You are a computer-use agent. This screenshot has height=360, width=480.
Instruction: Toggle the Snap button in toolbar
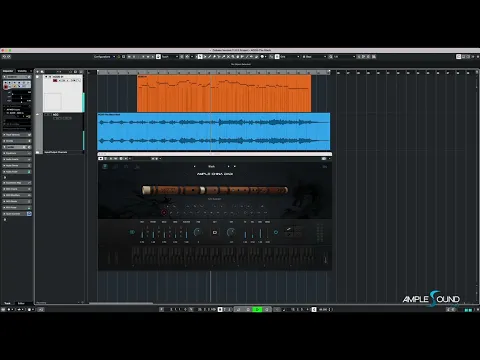pyautogui.click(x=277, y=57)
